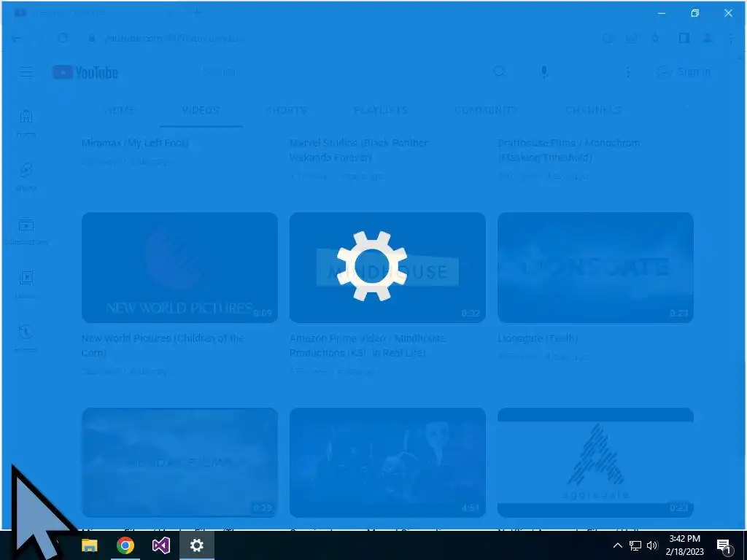
Task: Launch Visual Studio from the taskbar
Action: 161,545
